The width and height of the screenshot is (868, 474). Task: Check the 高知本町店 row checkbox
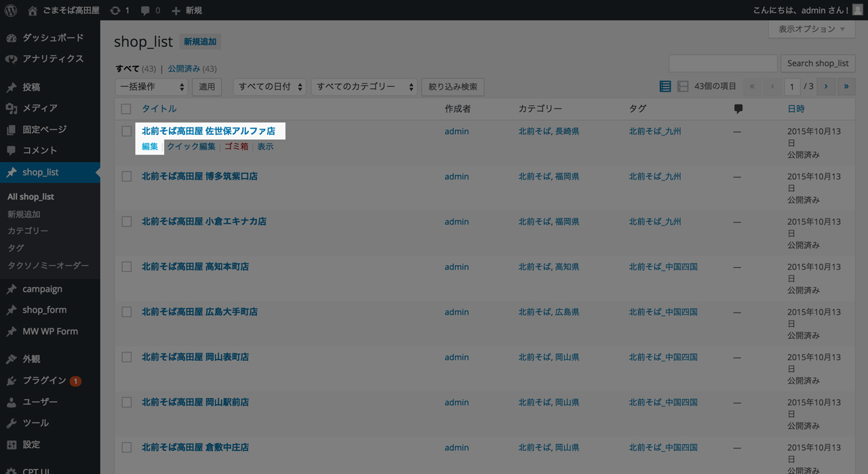pyautogui.click(x=126, y=267)
